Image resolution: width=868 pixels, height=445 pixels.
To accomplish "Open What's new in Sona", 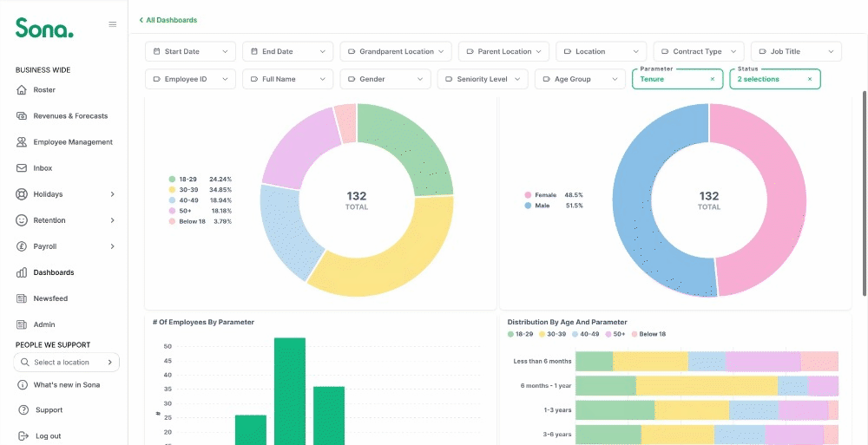I will pyautogui.click(x=59, y=384).
